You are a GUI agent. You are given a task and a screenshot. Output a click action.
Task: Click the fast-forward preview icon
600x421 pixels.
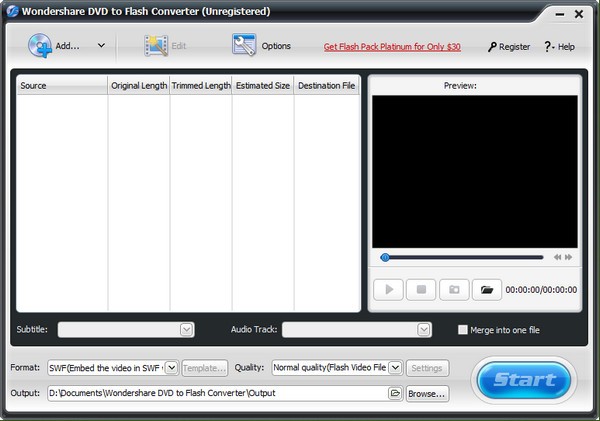tap(569, 257)
